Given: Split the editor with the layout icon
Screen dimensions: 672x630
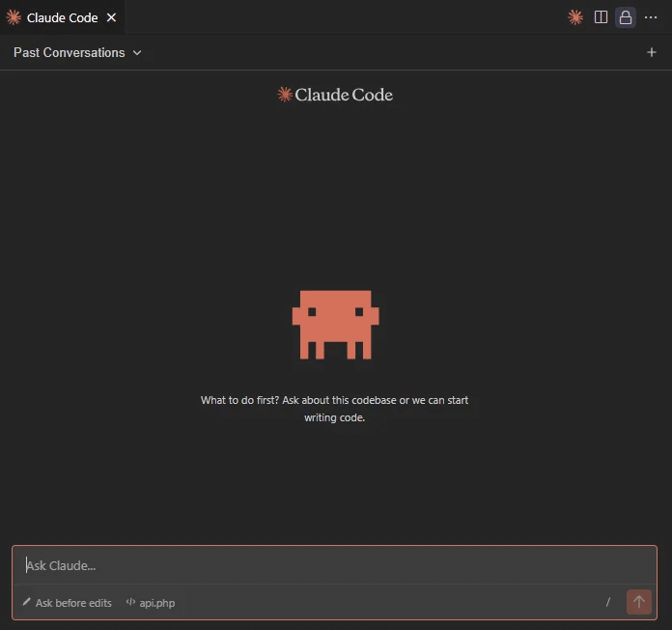Looking at the screenshot, I should click(x=601, y=17).
